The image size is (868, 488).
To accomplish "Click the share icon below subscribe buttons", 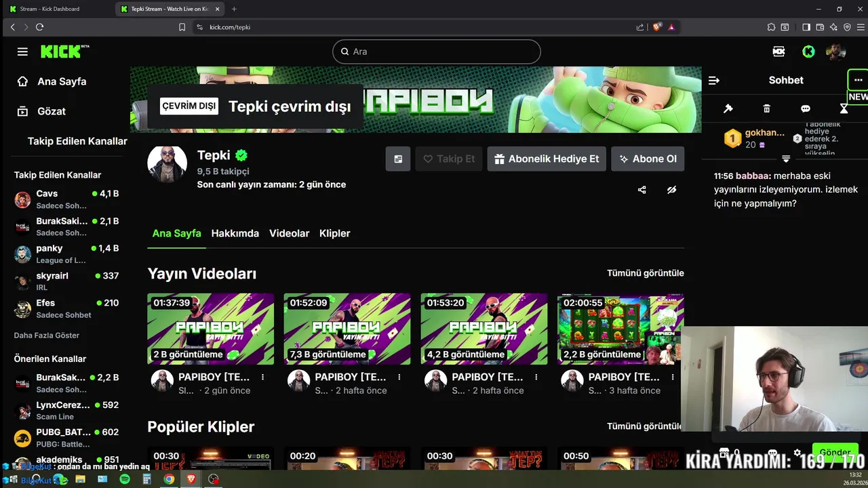I will (x=642, y=190).
